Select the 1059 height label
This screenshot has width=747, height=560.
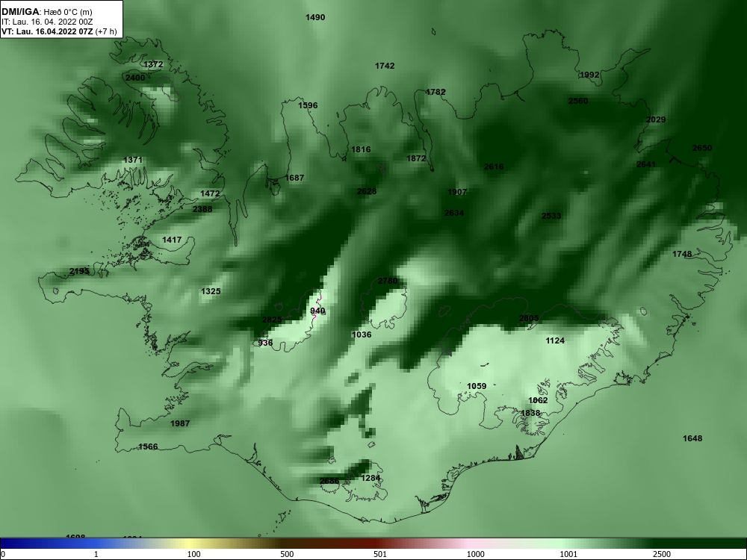coord(477,386)
